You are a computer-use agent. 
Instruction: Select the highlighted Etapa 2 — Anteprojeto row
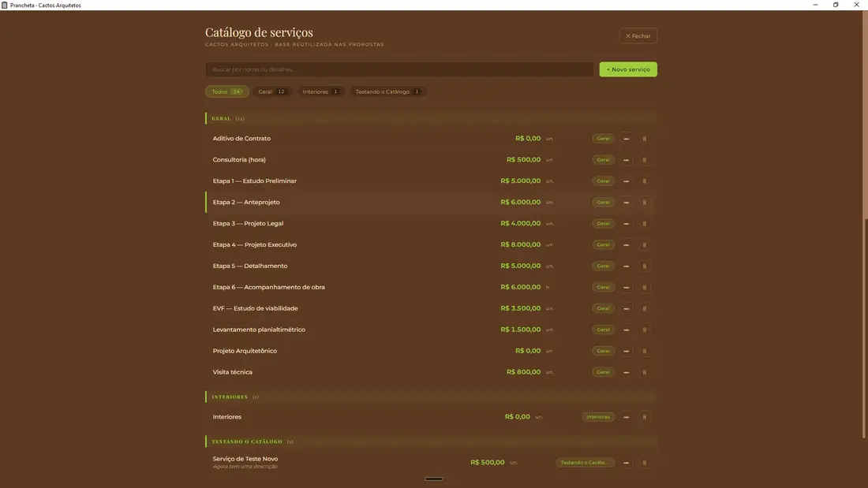pyautogui.click(x=431, y=203)
